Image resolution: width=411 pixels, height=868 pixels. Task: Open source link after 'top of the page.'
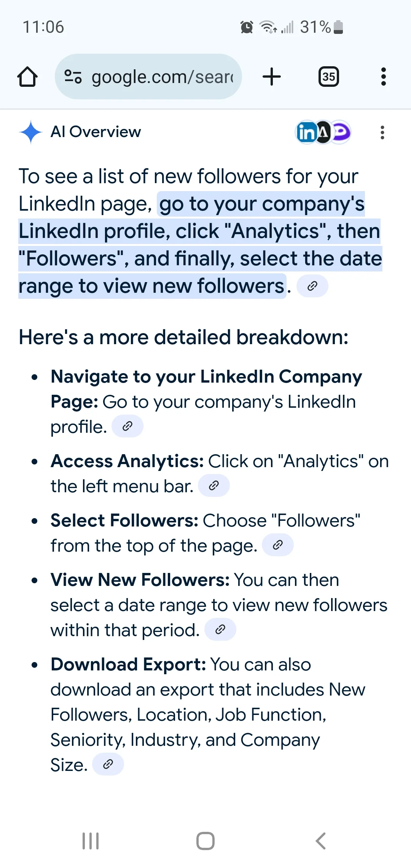click(278, 545)
